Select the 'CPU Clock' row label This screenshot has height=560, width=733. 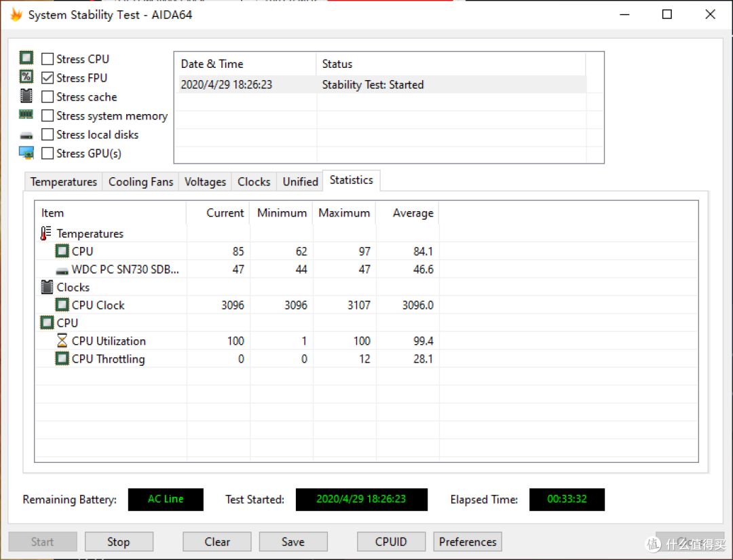pyautogui.click(x=98, y=305)
